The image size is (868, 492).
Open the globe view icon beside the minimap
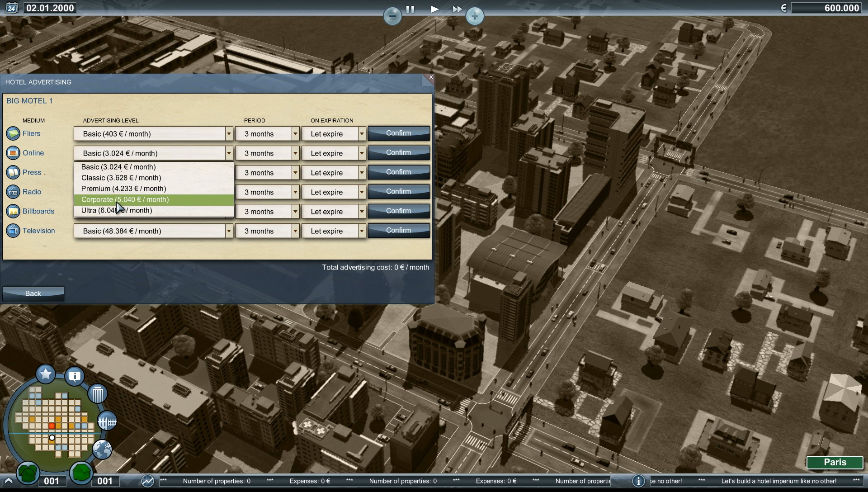(x=103, y=449)
